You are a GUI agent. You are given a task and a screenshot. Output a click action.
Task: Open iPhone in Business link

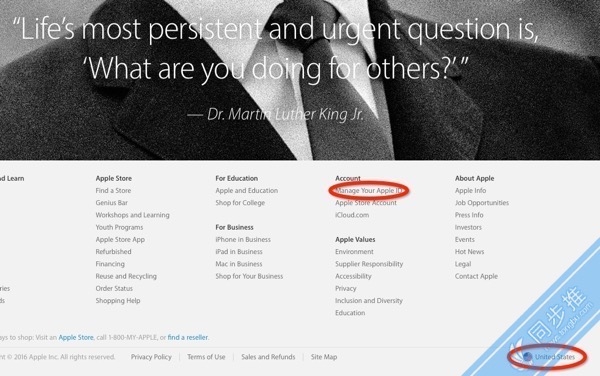[x=243, y=239]
